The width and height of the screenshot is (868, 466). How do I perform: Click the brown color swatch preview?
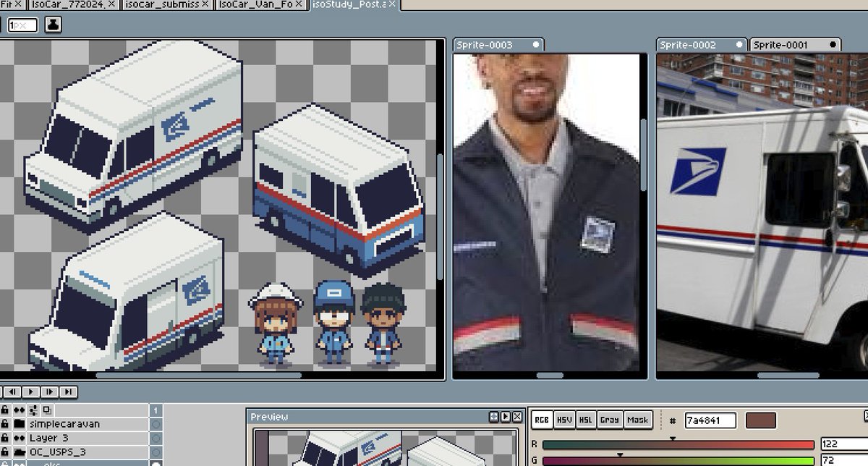pos(761,420)
